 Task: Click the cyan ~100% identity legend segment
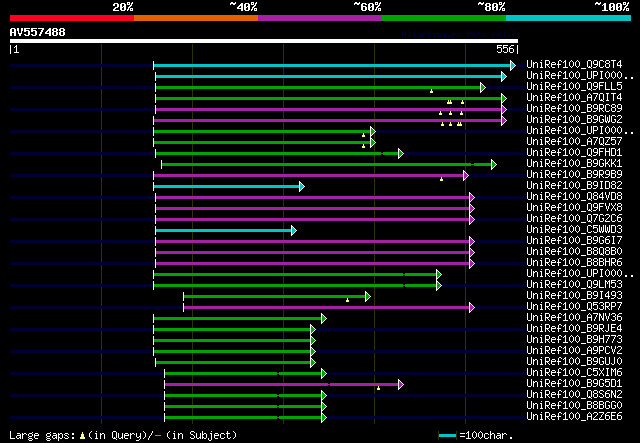(x=569, y=18)
